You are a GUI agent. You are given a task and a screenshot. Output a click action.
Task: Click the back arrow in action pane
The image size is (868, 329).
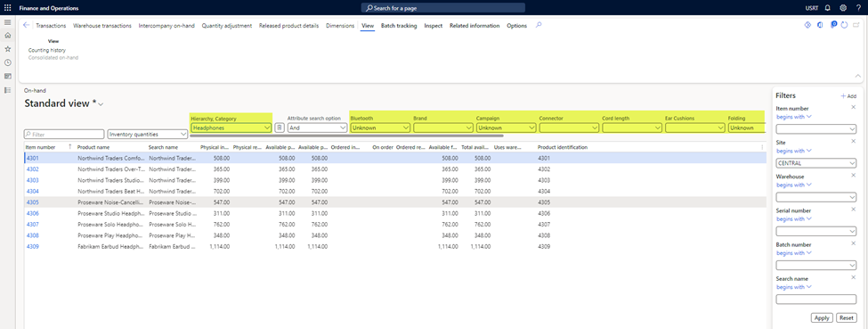[26, 25]
